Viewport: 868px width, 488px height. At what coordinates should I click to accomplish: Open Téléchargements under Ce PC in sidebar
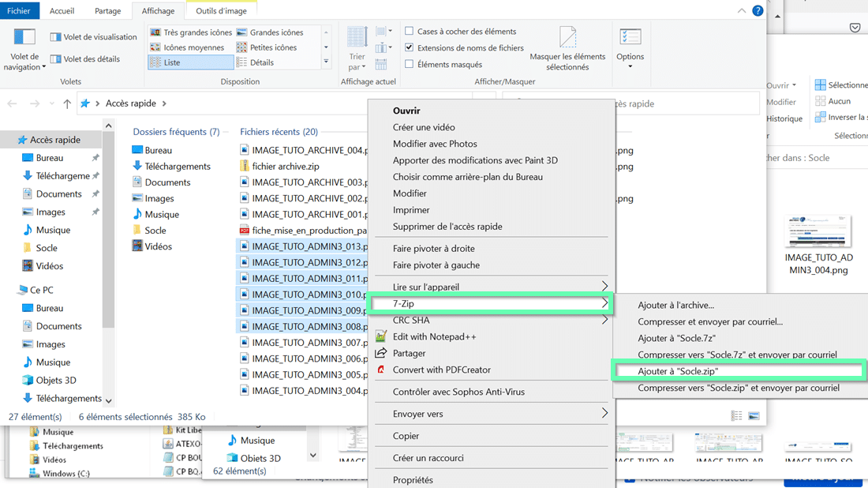[62, 398]
